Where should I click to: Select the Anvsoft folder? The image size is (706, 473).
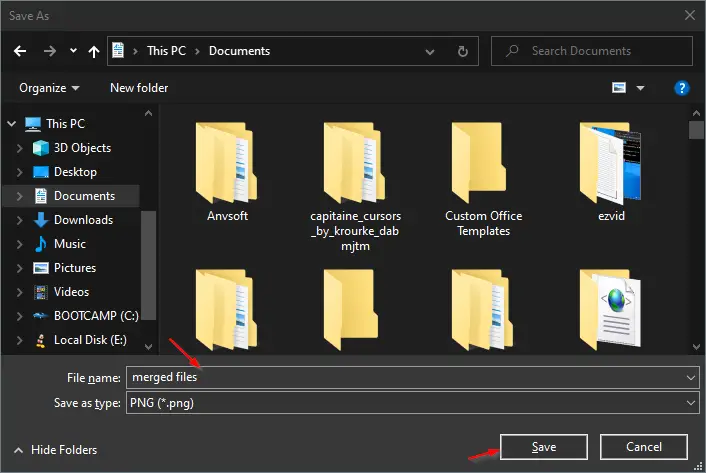(227, 171)
